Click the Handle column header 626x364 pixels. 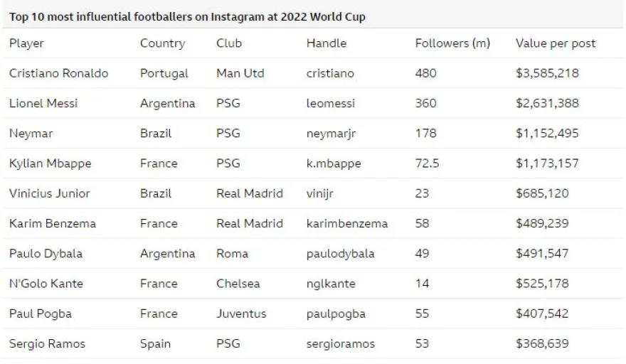click(x=327, y=43)
